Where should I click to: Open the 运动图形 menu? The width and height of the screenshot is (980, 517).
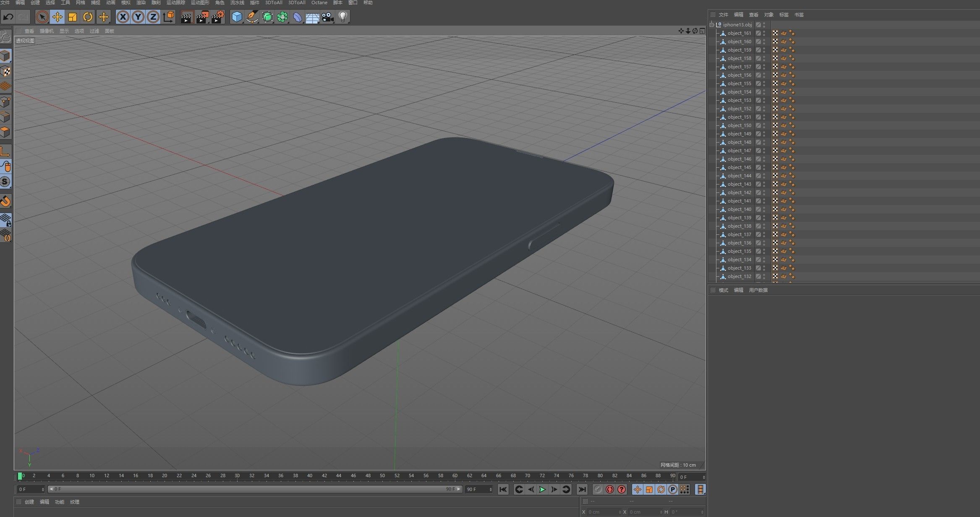[200, 3]
